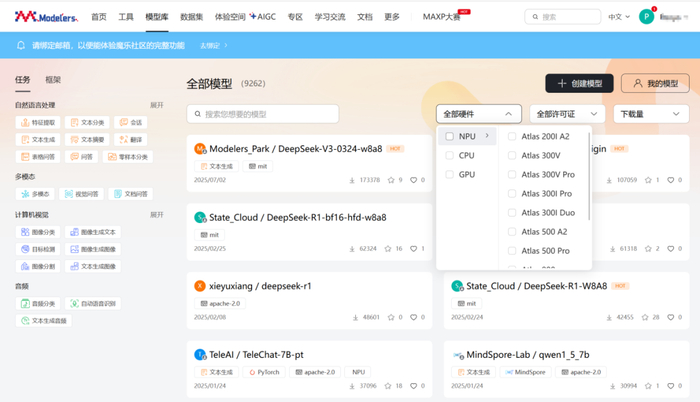This screenshot has width=700, height=402.
Task: Click the model search input field
Action: coord(262,114)
